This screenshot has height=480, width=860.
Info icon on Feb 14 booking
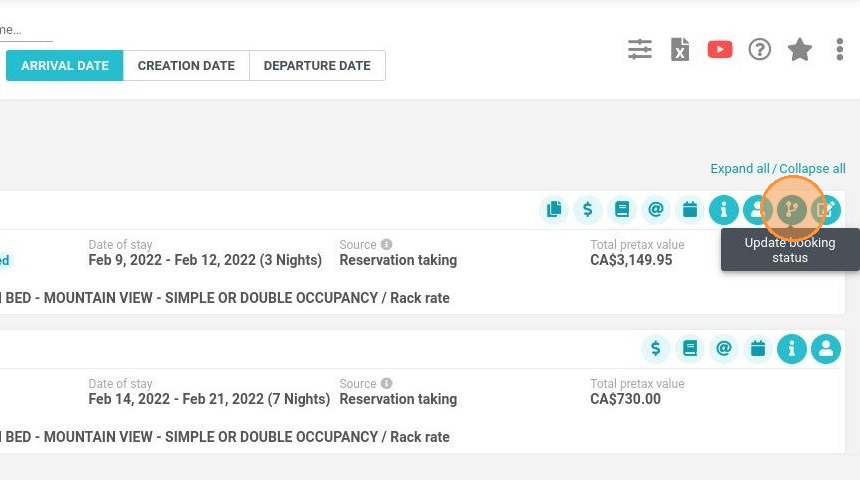click(x=792, y=349)
